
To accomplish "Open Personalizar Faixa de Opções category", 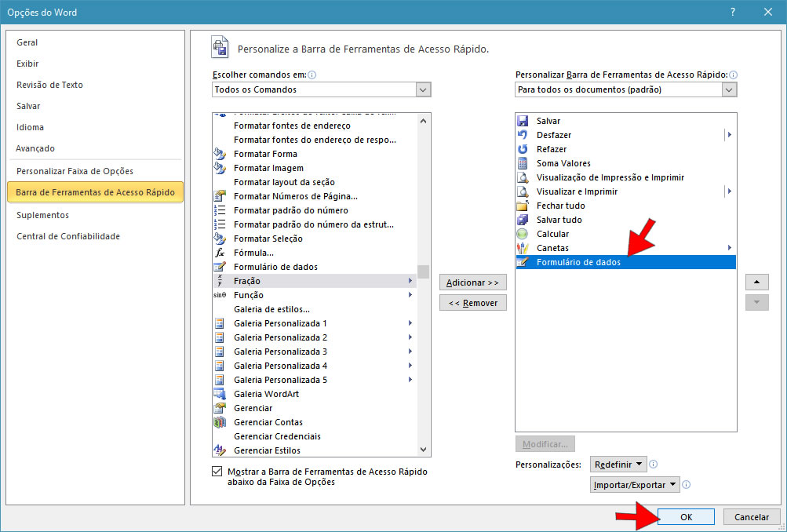I will [x=75, y=171].
